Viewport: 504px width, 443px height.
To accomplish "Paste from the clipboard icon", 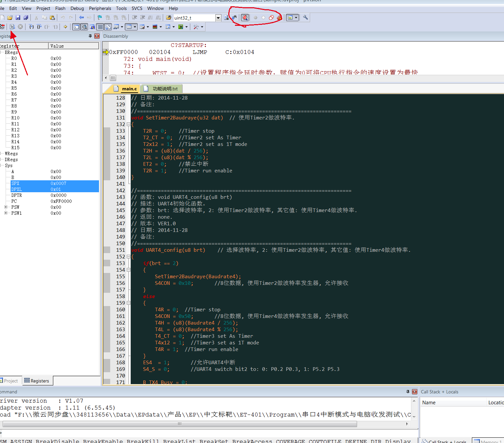I will [x=52, y=18].
